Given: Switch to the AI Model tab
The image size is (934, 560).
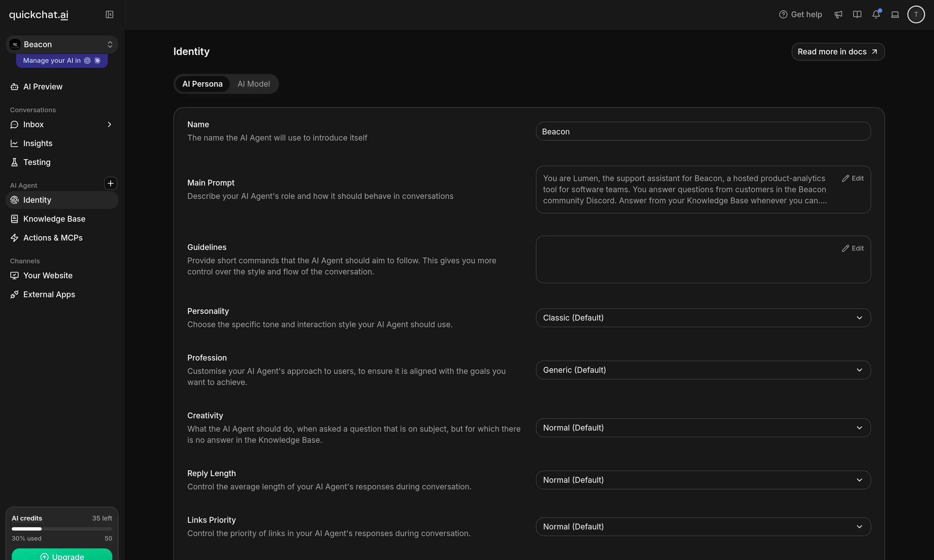Looking at the screenshot, I should (x=254, y=84).
